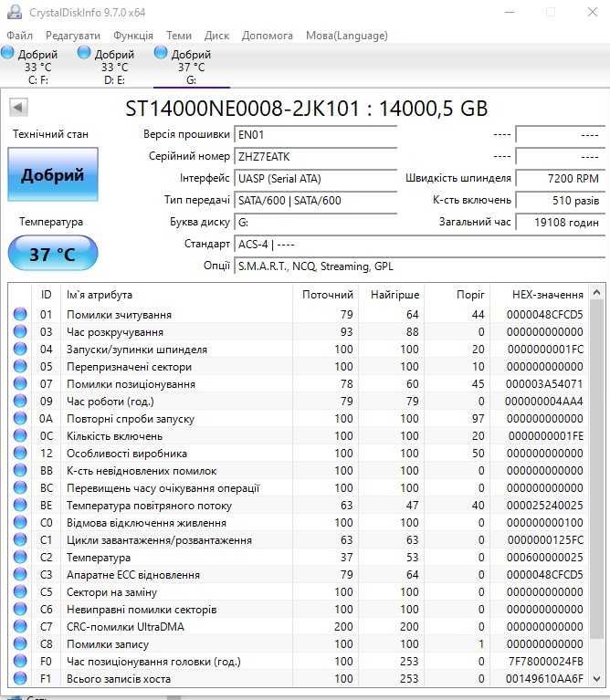610x700 pixels.
Task: Click the Поріг column header
Action: (457, 295)
